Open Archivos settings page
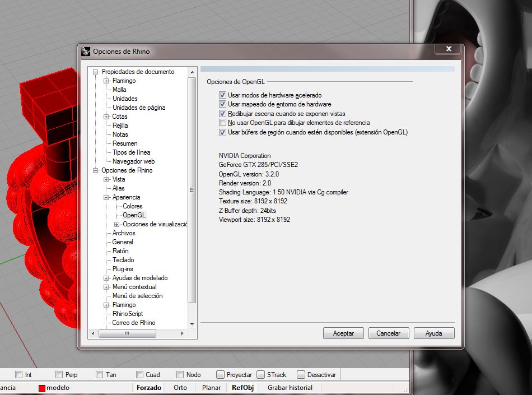Viewport: 532px width, 395px height. point(124,233)
